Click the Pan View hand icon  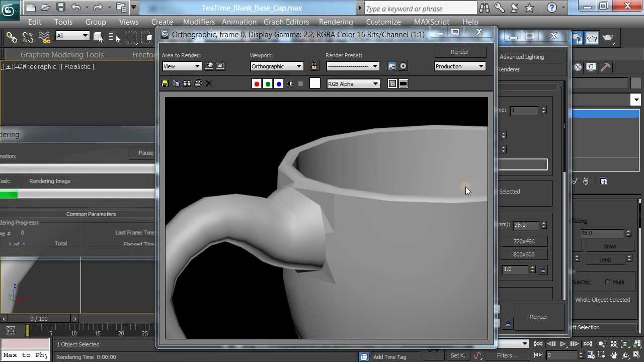[x=614, y=355]
